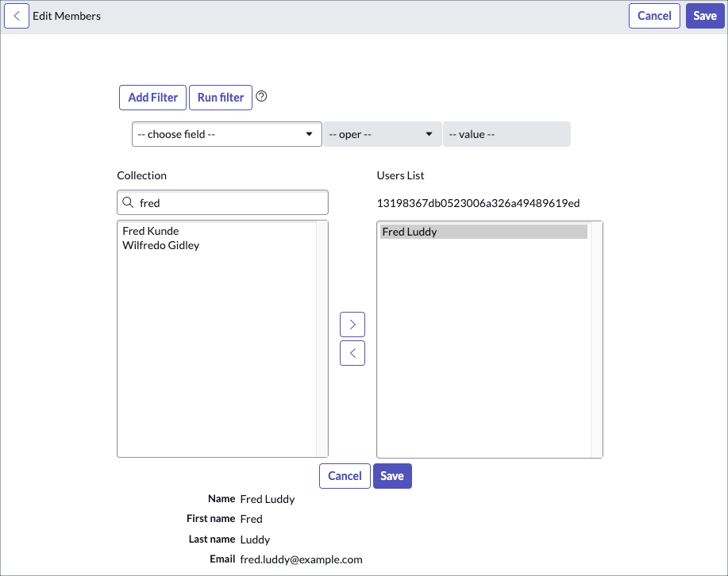This screenshot has height=576, width=728.
Task: Open the help tooltip beside Run filter
Action: [261, 97]
